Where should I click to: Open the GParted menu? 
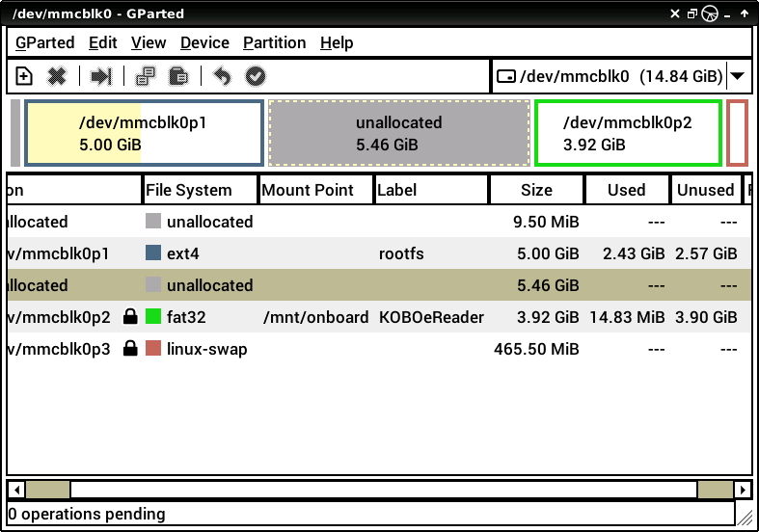coord(45,42)
